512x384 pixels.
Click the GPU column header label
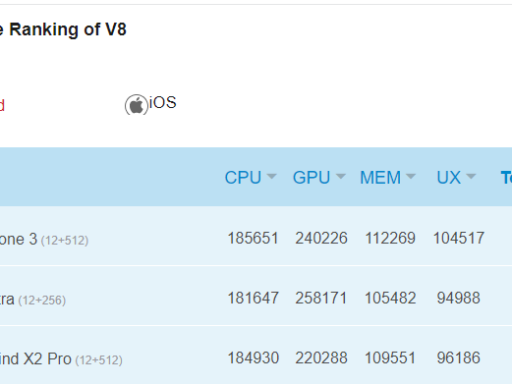[311, 177]
